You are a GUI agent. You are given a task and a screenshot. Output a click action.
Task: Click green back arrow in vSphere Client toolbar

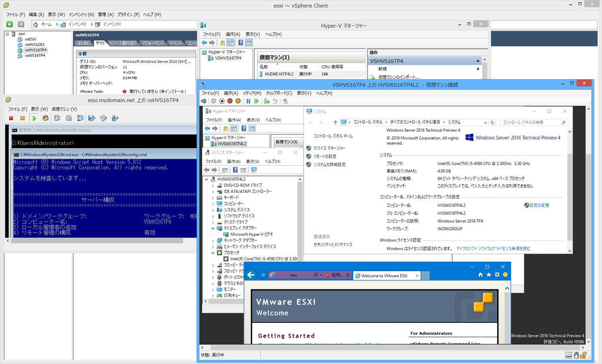click(9, 24)
